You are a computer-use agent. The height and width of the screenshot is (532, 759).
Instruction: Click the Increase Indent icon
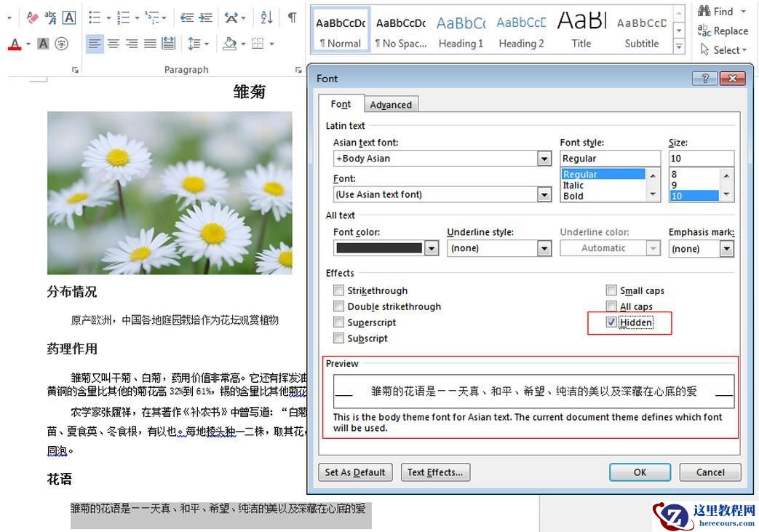click(x=205, y=18)
